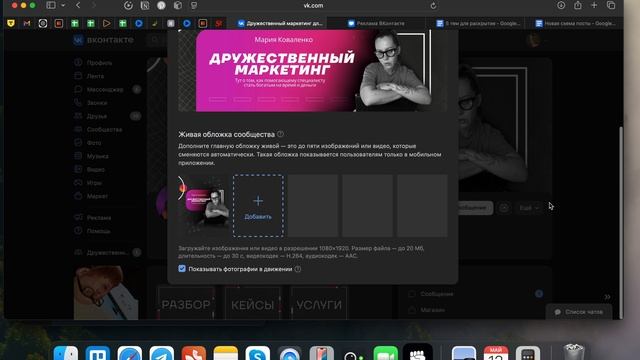The image size is (640, 360).
Task: Open Друзья in VK sidebar
Action: click(97, 116)
